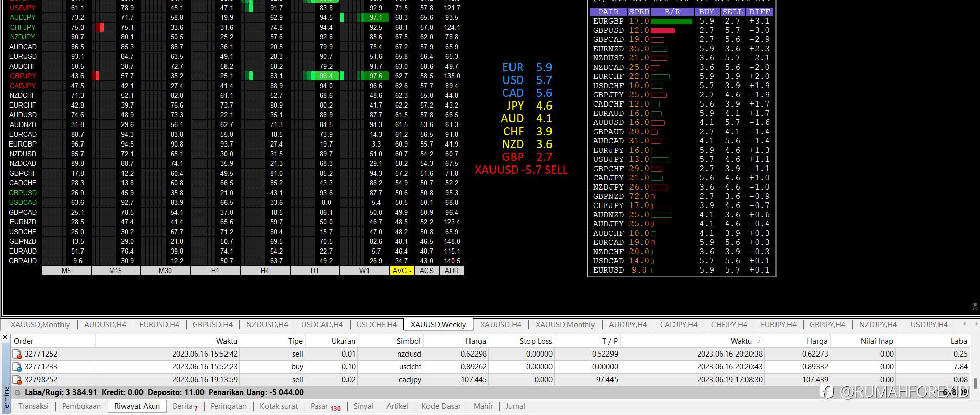Open the NZDJPY,H4 chart tab
The image size is (980, 415).
pos(878,324)
